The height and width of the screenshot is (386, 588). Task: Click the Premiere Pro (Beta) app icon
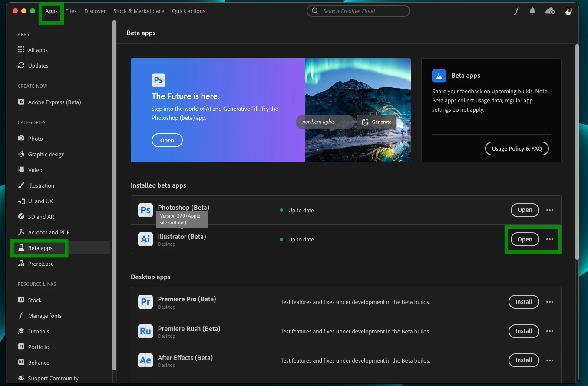click(x=145, y=302)
